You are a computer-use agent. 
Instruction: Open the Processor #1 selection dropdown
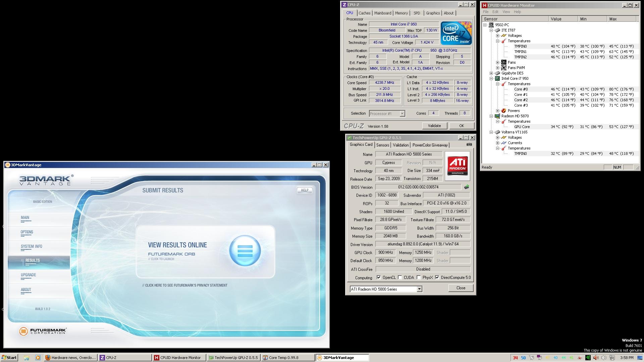click(402, 114)
